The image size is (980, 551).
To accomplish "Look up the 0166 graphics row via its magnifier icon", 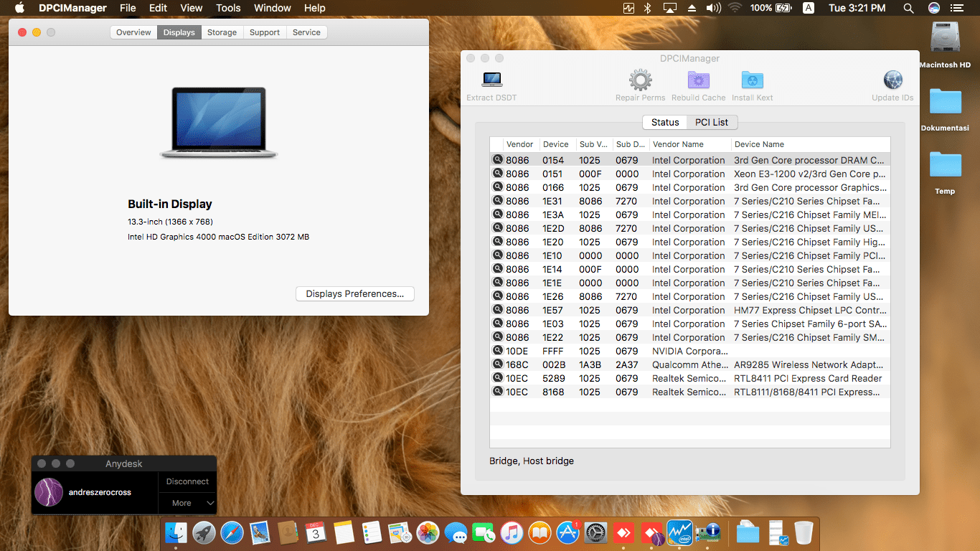I will [x=497, y=187].
